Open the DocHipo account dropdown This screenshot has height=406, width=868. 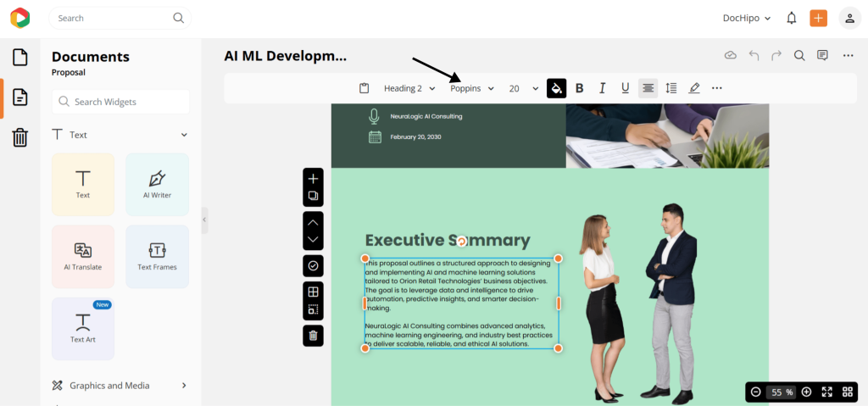point(747,19)
